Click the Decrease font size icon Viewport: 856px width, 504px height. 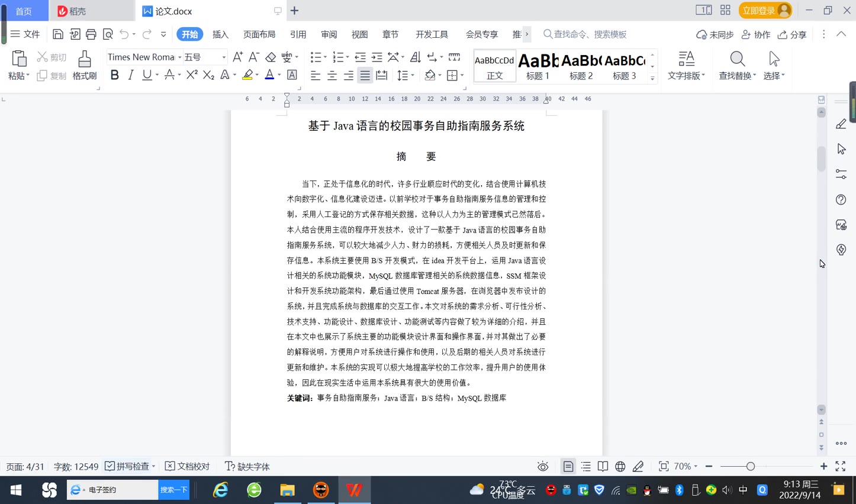(x=253, y=57)
